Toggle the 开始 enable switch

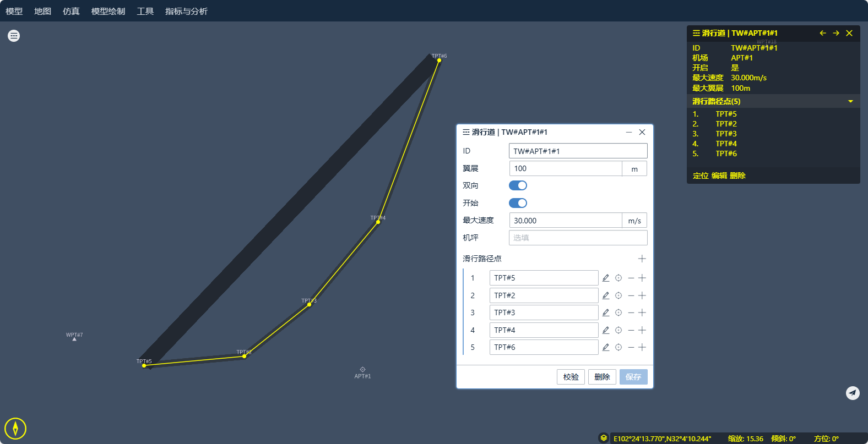(518, 203)
